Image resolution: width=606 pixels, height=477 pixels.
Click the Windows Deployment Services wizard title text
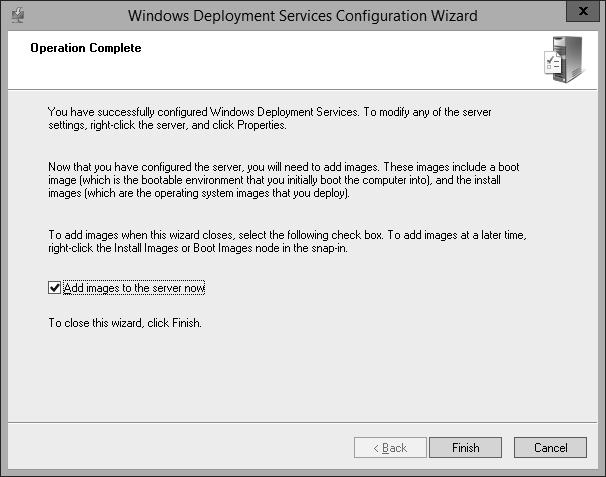point(303,16)
